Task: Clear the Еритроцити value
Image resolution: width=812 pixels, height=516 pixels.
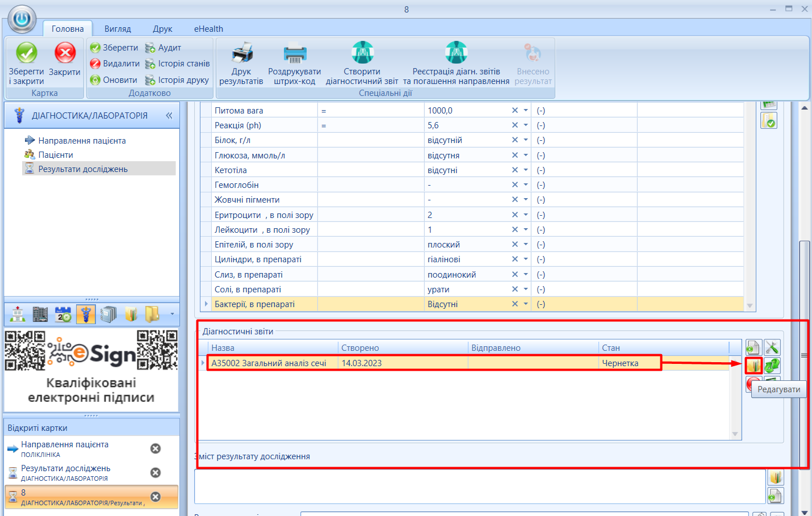Action: [x=515, y=215]
